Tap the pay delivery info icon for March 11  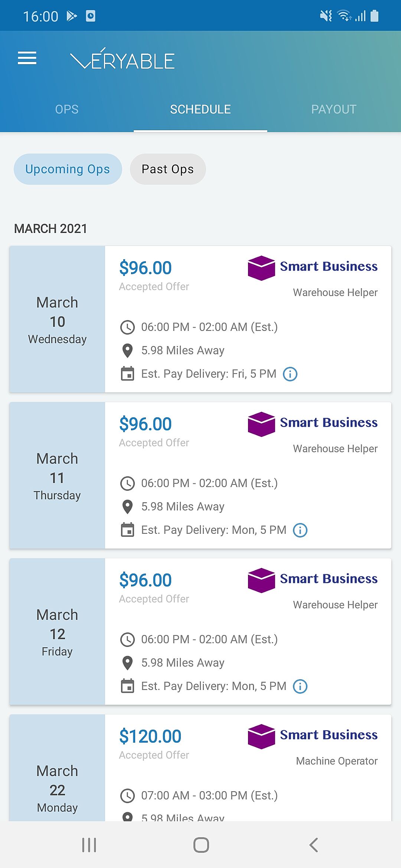pyautogui.click(x=300, y=530)
